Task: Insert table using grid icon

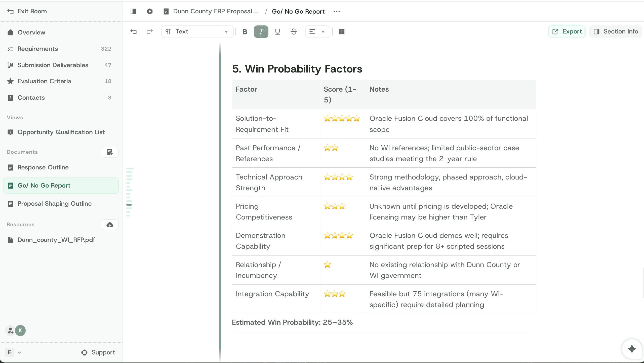Action: point(341,31)
